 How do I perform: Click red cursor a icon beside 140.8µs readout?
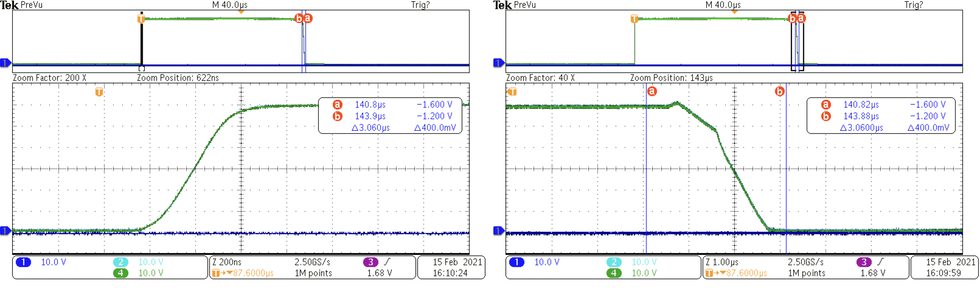tap(337, 105)
